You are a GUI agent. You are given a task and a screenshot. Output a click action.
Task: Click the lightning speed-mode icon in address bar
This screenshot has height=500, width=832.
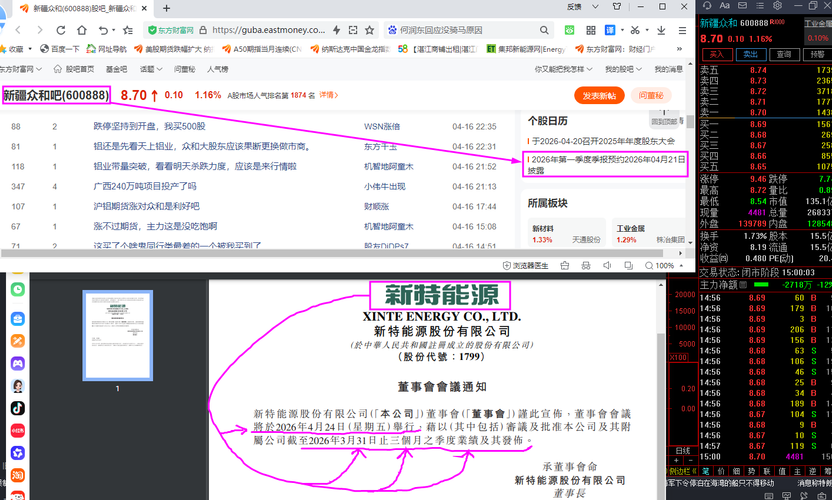[x=336, y=30]
